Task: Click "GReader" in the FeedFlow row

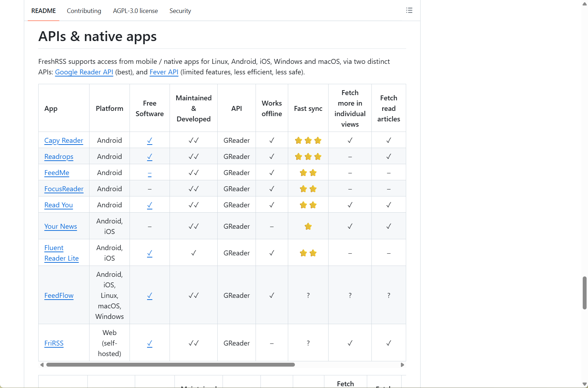Action: tap(237, 295)
